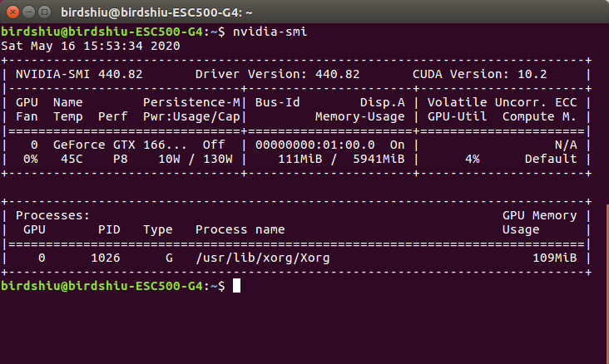
Task: Click the Compute M. header
Action: (539, 116)
